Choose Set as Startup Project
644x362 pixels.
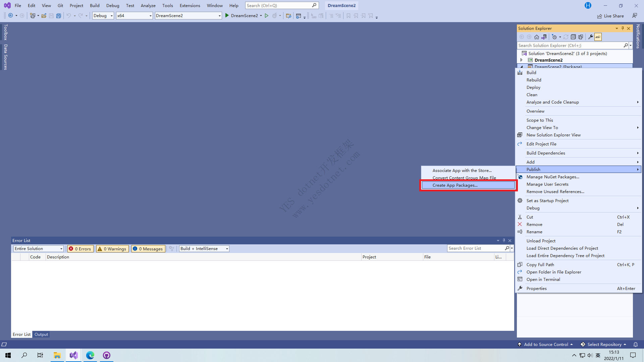[x=579, y=201]
